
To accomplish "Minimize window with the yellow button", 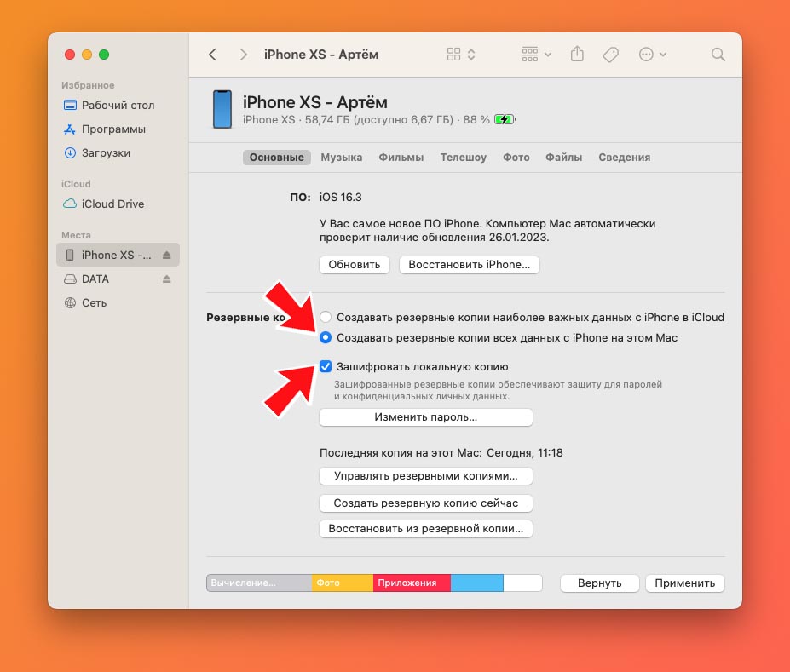I will [87, 55].
